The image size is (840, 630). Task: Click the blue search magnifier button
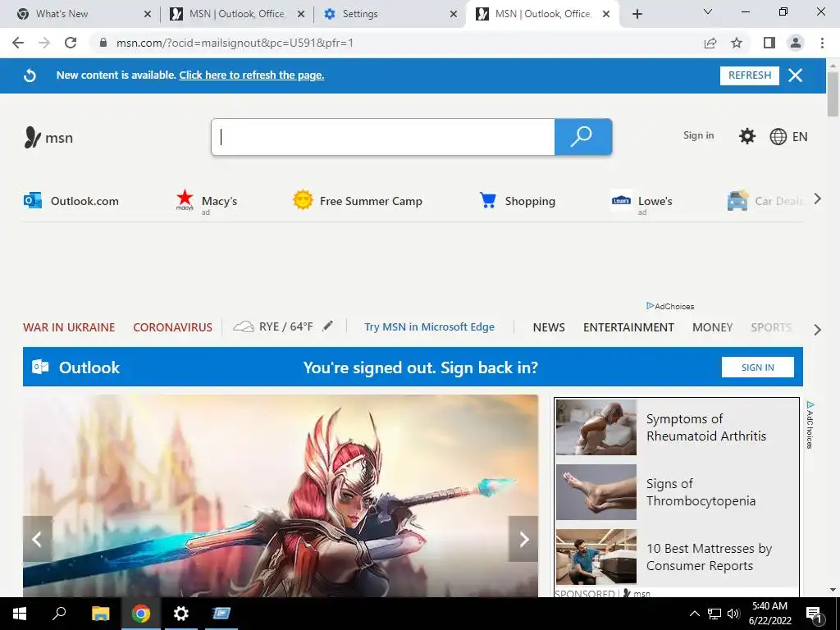[583, 137]
